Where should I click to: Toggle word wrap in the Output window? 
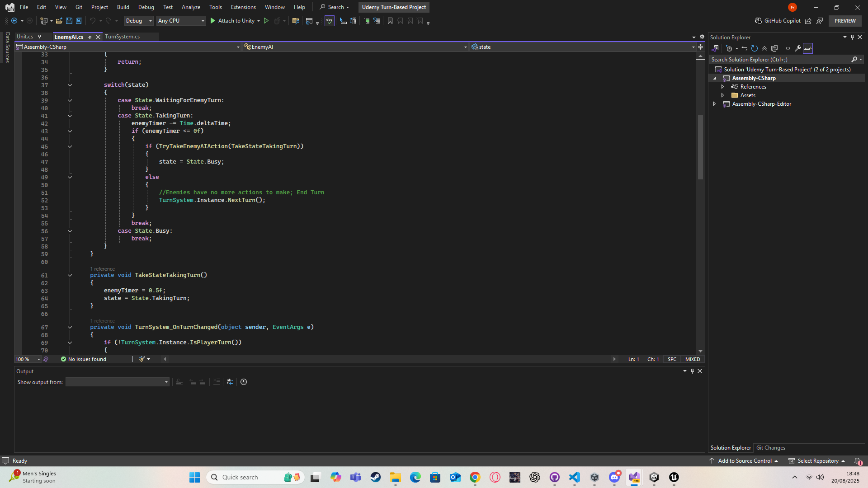coord(230,382)
